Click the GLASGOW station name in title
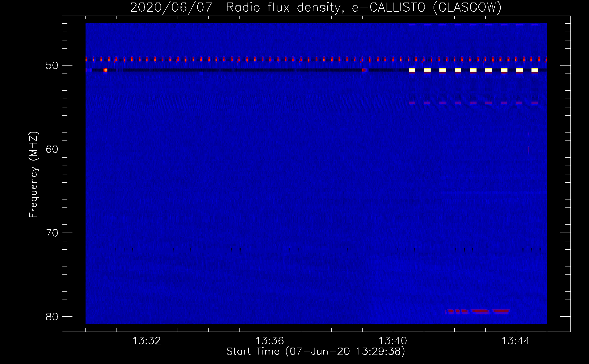The image size is (589, 364). (467, 7)
